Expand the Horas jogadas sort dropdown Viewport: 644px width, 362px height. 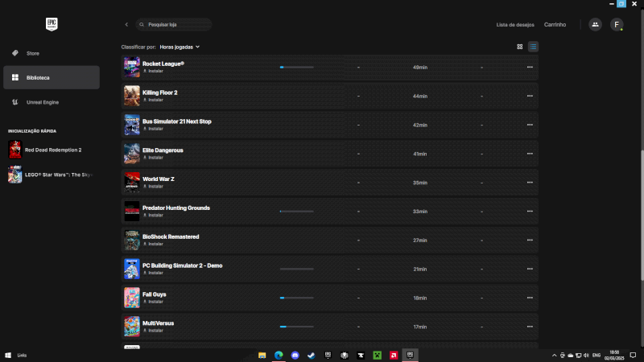click(x=180, y=47)
